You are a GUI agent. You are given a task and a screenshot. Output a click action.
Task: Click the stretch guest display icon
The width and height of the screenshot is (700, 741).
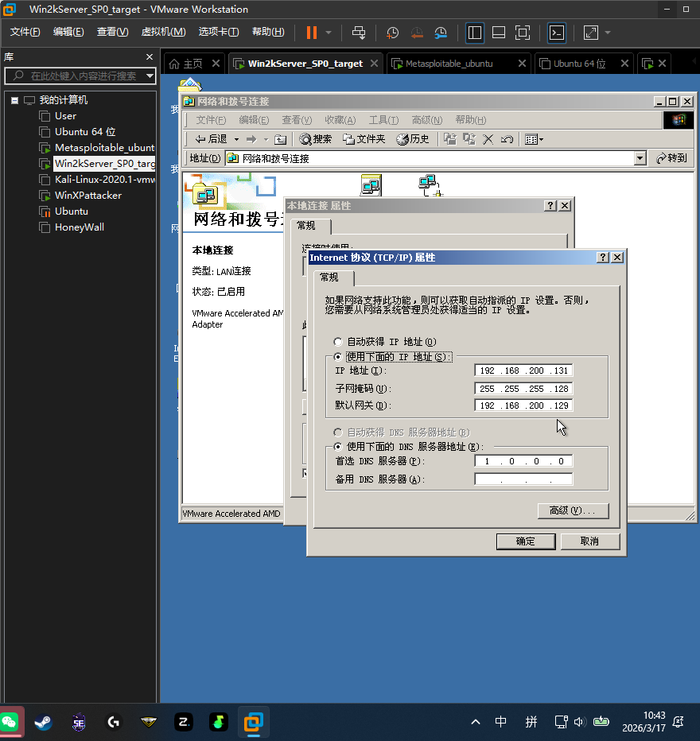pos(591,33)
